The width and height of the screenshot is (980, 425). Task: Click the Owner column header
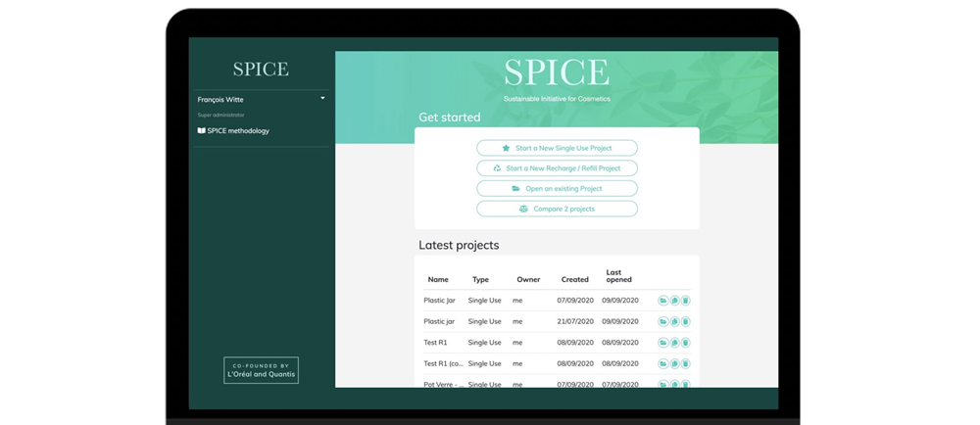coord(528,280)
